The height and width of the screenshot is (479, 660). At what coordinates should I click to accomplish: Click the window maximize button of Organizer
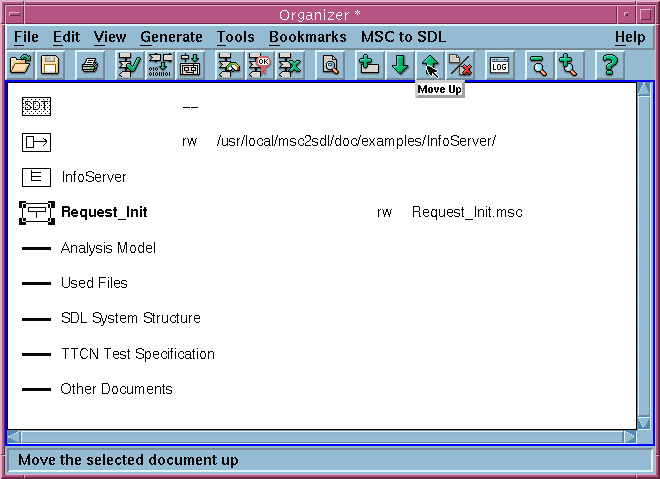coord(645,15)
